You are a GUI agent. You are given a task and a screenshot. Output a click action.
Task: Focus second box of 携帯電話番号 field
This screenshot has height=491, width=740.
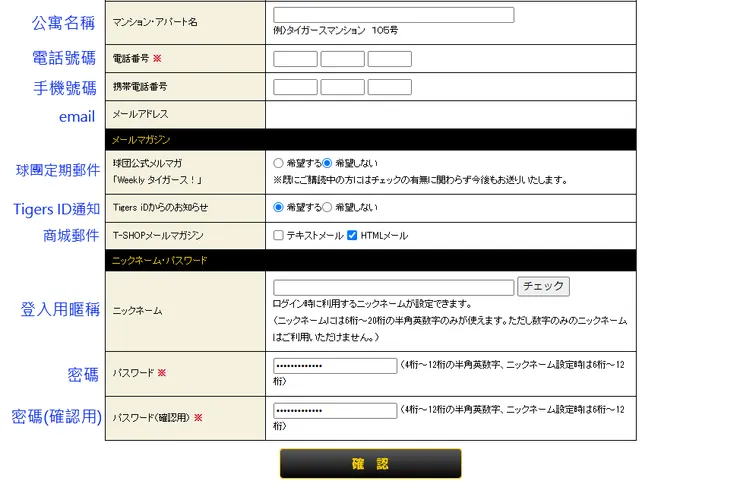pos(343,87)
